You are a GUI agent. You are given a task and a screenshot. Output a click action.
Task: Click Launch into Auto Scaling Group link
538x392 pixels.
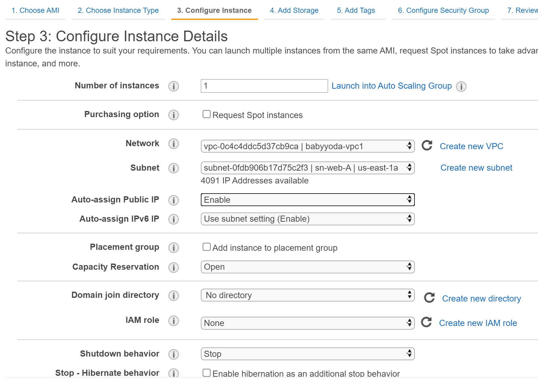click(x=392, y=86)
